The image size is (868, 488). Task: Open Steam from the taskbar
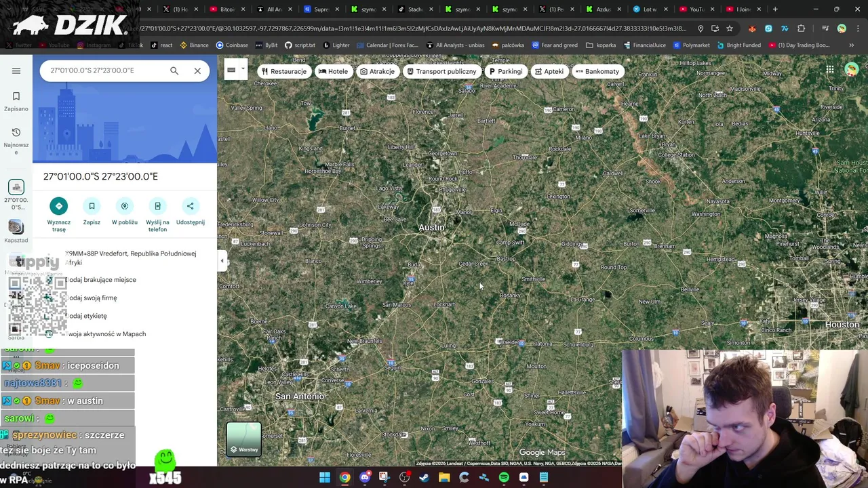click(x=425, y=477)
